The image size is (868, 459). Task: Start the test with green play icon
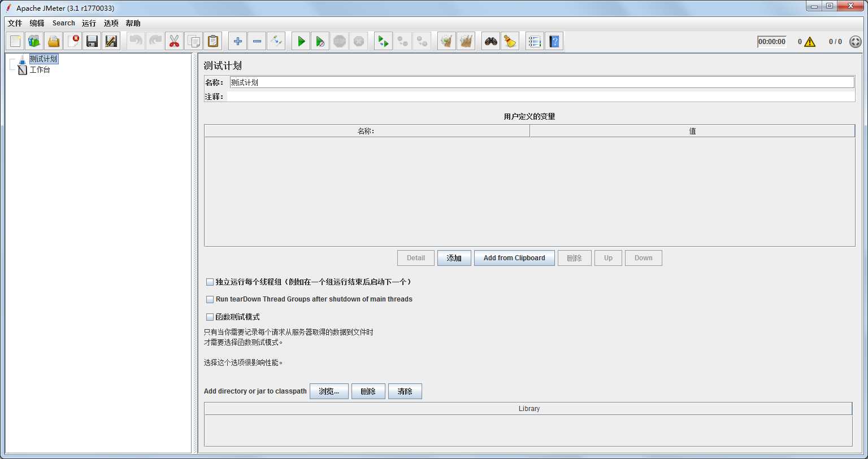point(301,41)
